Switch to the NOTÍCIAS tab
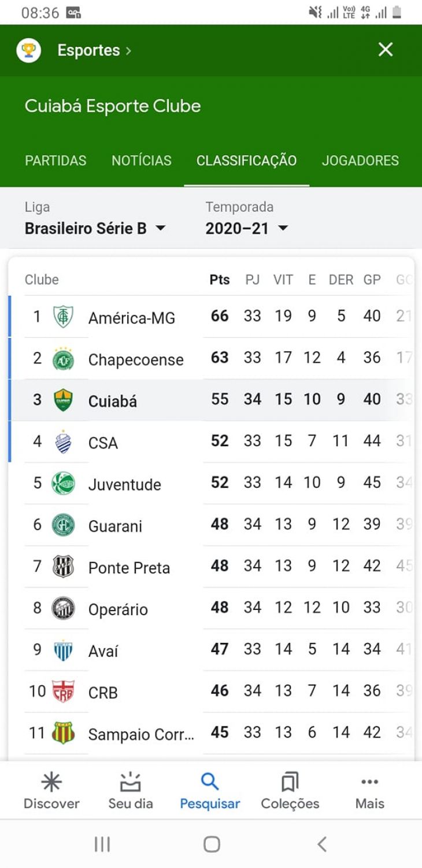This screenshot has height=868, width=422. (142, 160)
